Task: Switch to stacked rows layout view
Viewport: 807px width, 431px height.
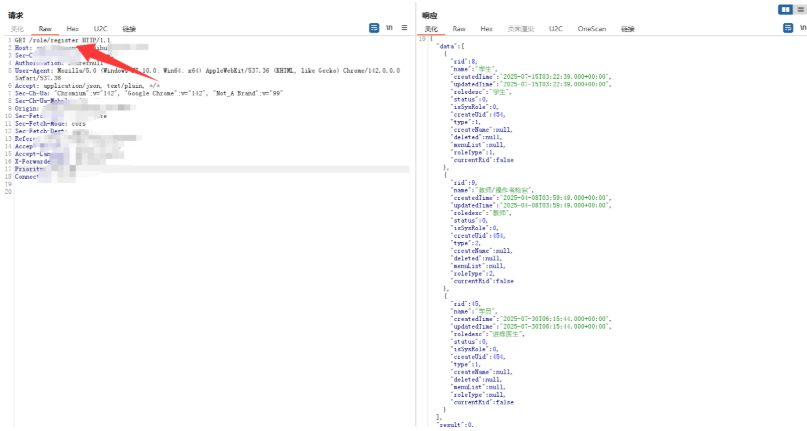Action: point(801,9)
